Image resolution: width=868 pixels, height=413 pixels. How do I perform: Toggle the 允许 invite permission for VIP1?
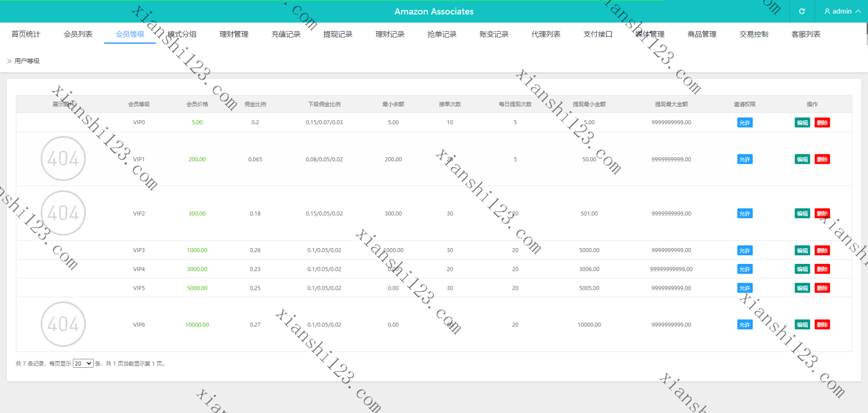click(x=745, y=159)
